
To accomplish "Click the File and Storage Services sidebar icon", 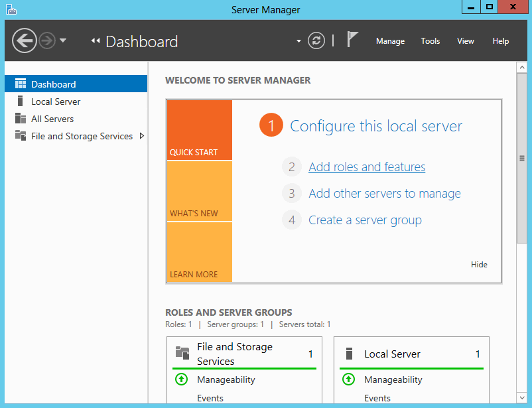I will click(x=21, y=136).
